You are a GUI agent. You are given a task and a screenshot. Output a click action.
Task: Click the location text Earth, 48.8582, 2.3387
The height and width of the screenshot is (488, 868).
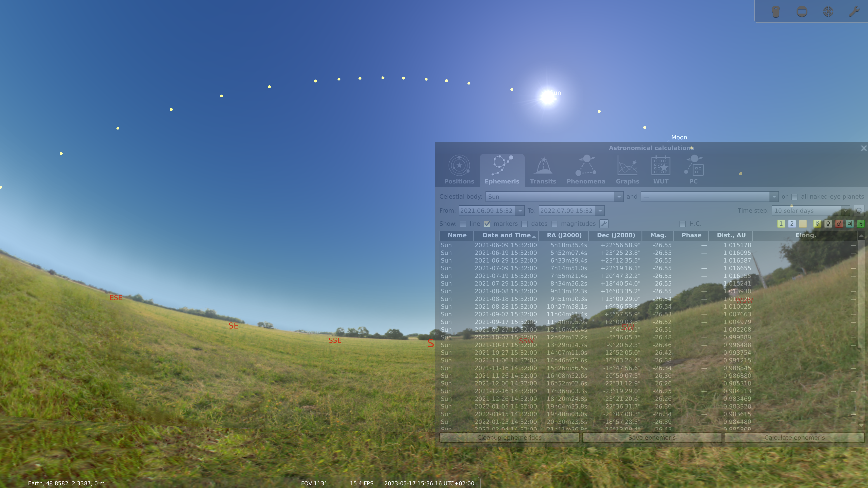tap(66, 483)
